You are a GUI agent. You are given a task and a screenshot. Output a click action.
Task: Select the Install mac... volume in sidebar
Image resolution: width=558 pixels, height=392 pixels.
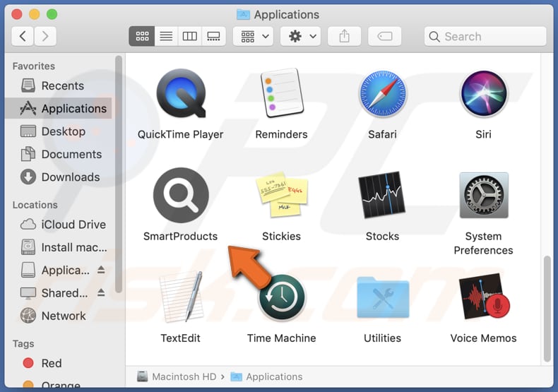tap(59, 247)
